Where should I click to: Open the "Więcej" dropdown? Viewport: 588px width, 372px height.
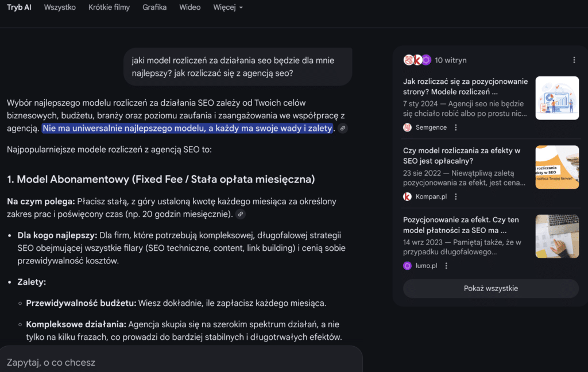[x=227, y=7]
